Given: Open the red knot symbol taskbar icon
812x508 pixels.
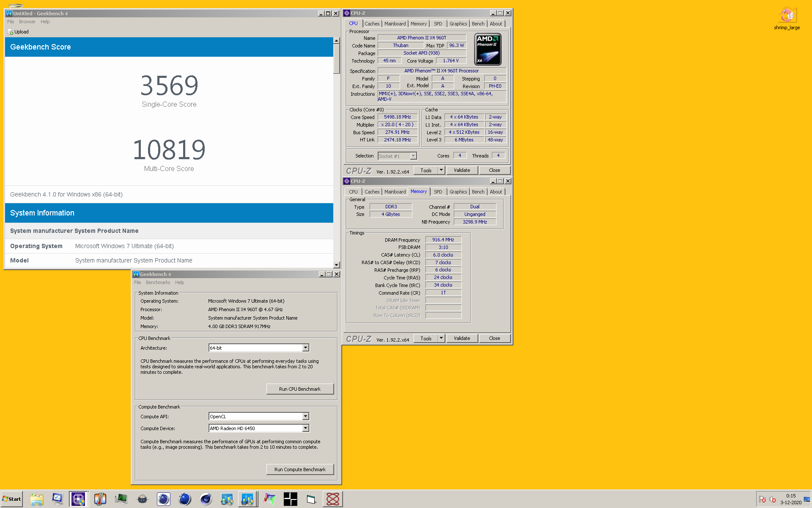Looking at the screenshot, I should pos(332,500).
